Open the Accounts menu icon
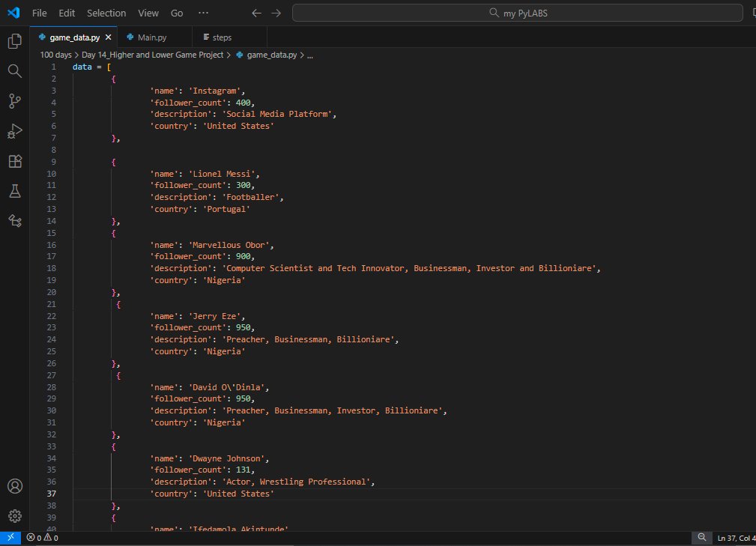This screenshot has width=756, height=546. 15,486
